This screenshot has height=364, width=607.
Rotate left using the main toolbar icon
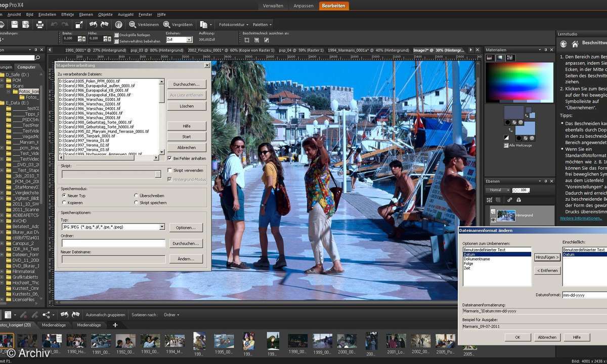pos(93,24)
